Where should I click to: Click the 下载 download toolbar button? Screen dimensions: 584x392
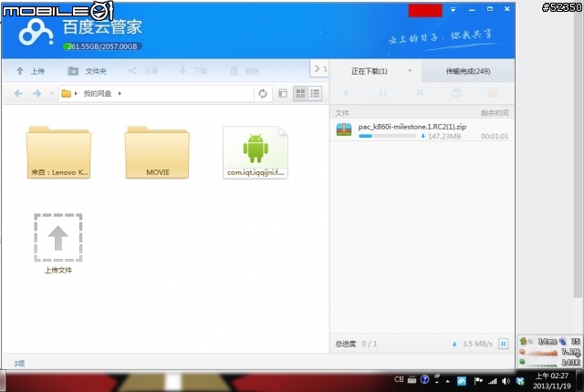(x=193, y=71)
